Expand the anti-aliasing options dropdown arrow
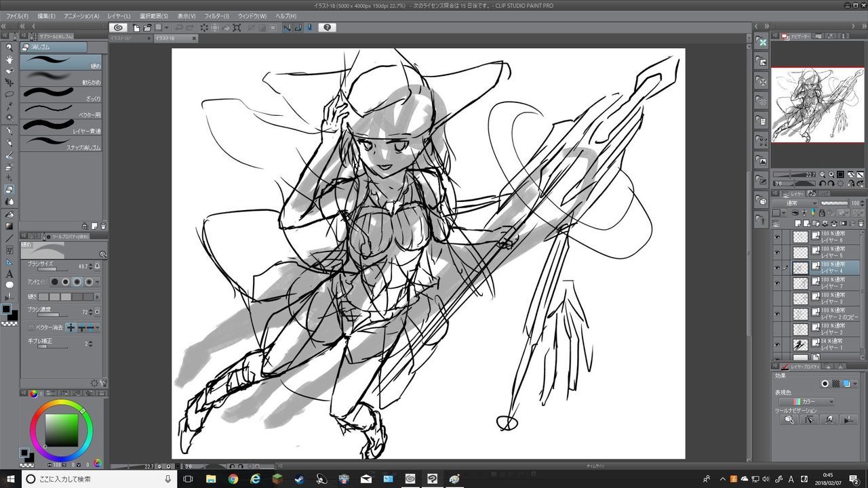This screenshot has height=488, width=868. click(98, 281)
